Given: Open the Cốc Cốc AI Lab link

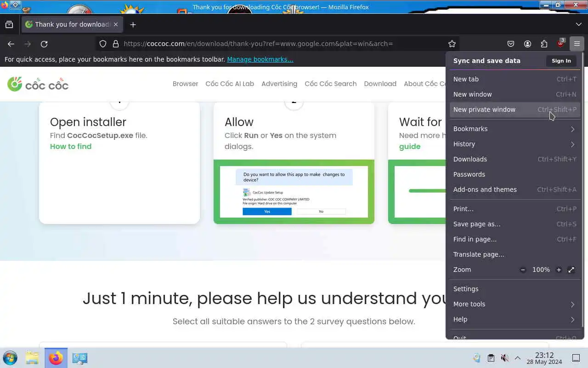Looking at the screenshot, I should tap(230, 84).
